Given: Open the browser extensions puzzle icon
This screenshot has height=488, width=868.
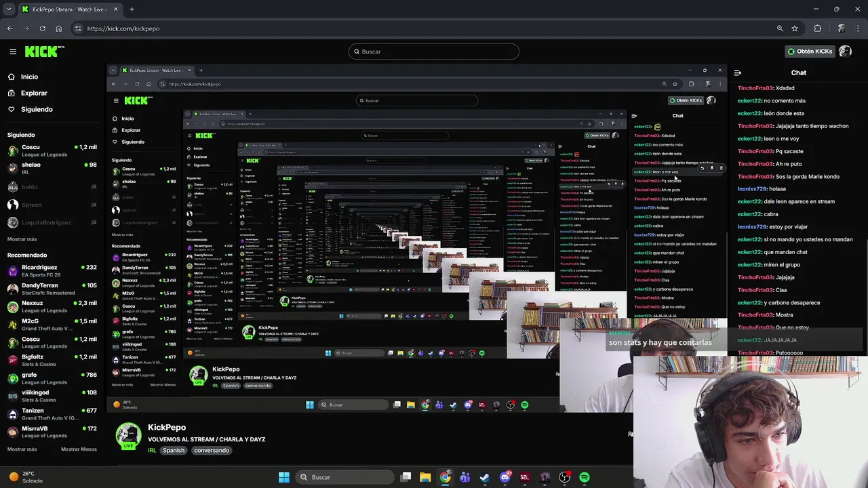Looking at the screenshot, I should pos(818,28).
